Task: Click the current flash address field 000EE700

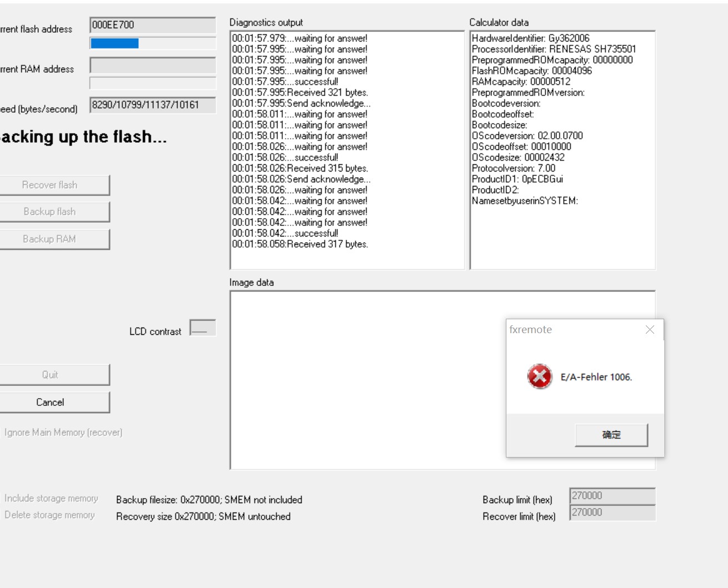Action: (153, 25)
